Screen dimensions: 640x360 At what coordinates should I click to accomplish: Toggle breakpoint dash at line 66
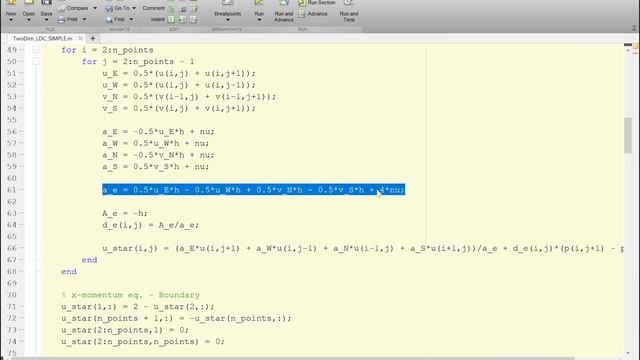[x=21, y=248]
